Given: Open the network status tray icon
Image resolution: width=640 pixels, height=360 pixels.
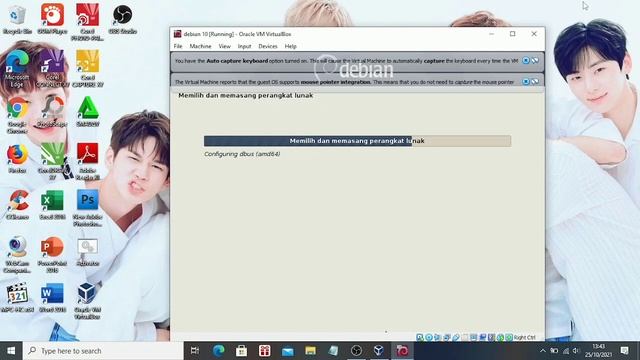Looking at the screenshot, I should 565,351.
